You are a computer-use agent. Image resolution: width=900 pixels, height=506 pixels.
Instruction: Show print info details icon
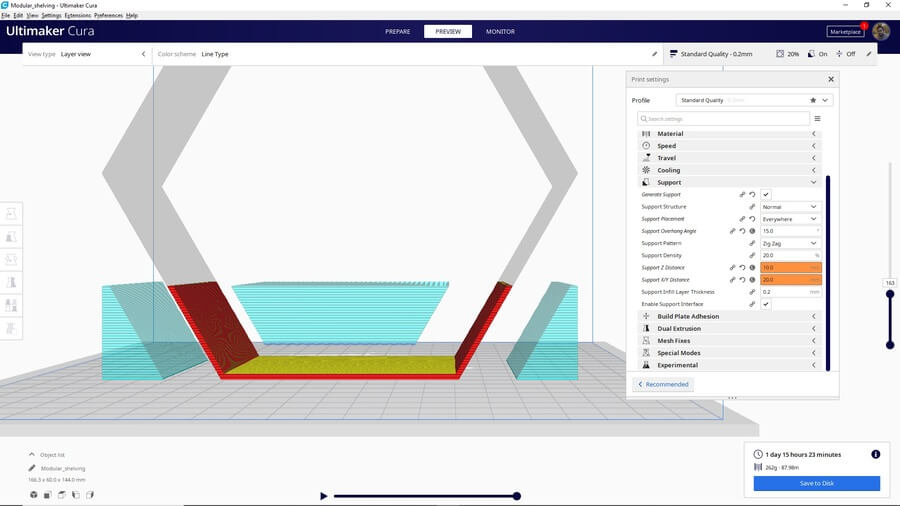click(875, 454)
